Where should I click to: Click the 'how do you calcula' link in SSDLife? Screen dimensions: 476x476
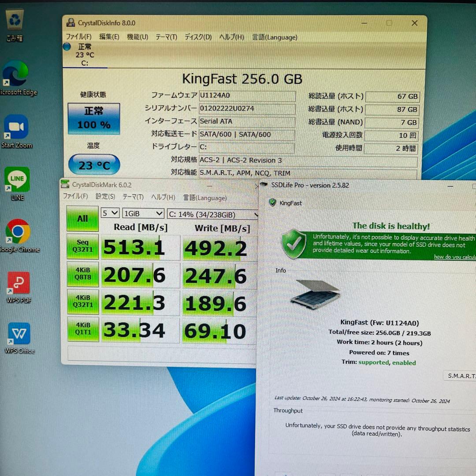[x=454, y=257]
